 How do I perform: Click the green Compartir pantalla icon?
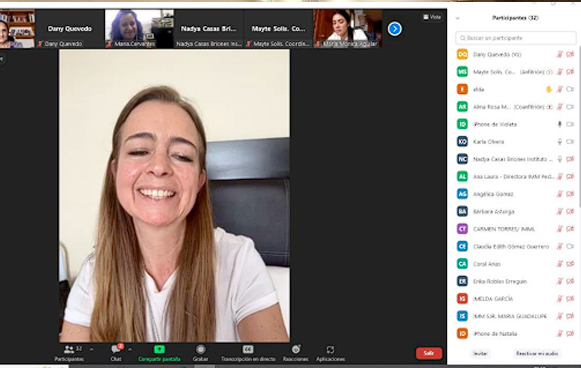click(x=159, y=349)
